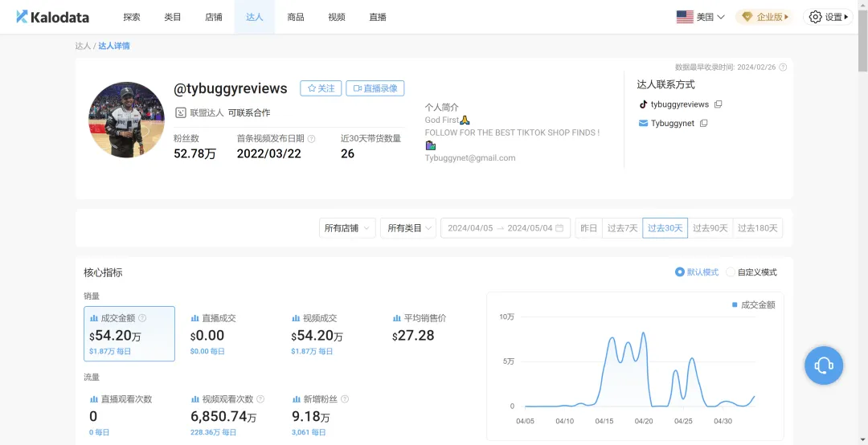The image size is (868, 445).
Task: Open the 美国 country selector
Action: 701,17
